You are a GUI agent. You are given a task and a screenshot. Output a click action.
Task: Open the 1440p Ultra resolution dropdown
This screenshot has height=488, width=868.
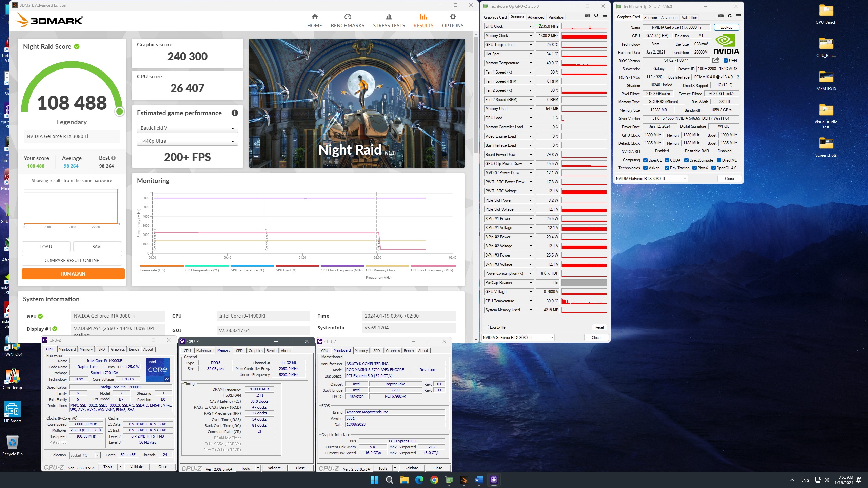[187, 141]
